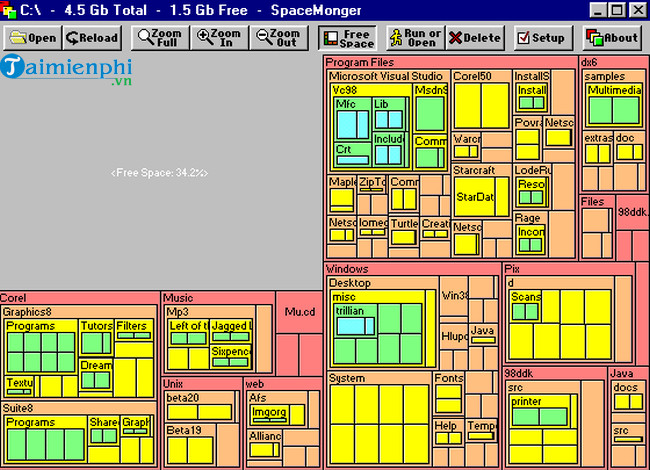Click the cyan trillian file block

[350, 311]
